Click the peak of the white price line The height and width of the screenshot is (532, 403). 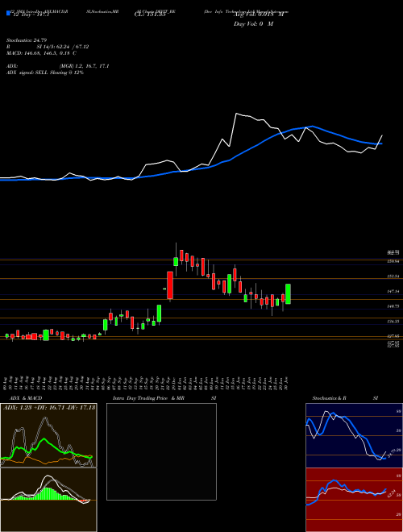[236, 114]
